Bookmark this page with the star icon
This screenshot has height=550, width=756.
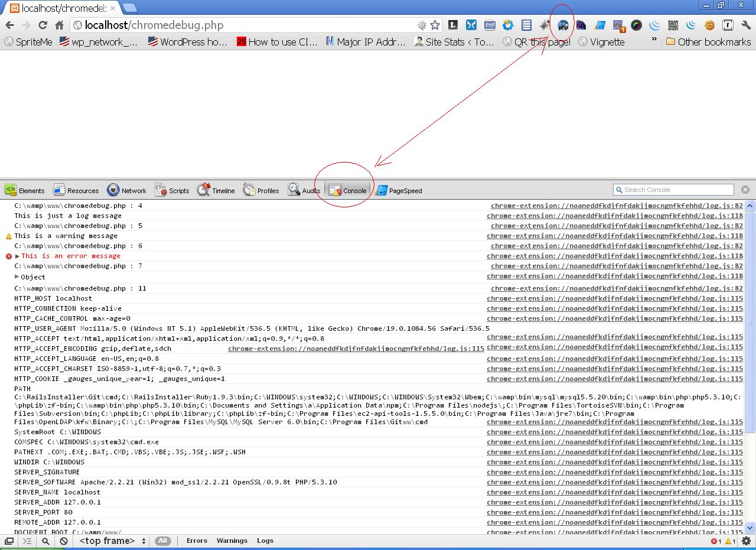point(435,25)
